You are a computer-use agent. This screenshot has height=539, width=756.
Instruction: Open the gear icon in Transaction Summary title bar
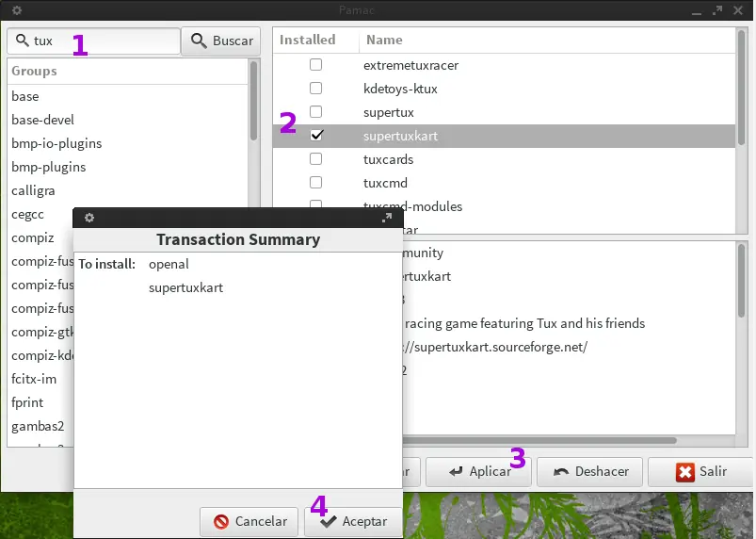pos(89,218)
